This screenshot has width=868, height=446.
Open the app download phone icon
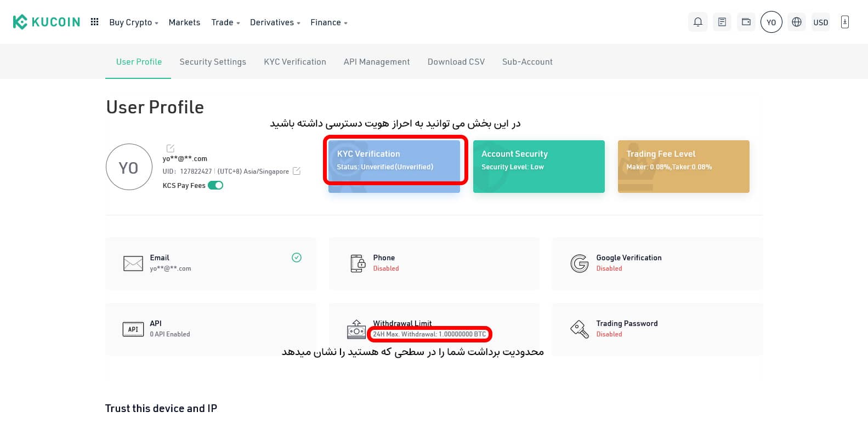845,22
